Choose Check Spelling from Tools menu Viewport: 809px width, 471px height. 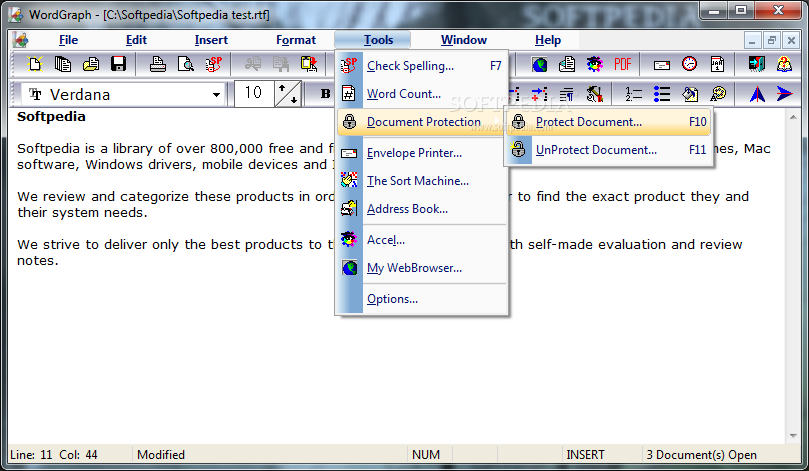422,66
